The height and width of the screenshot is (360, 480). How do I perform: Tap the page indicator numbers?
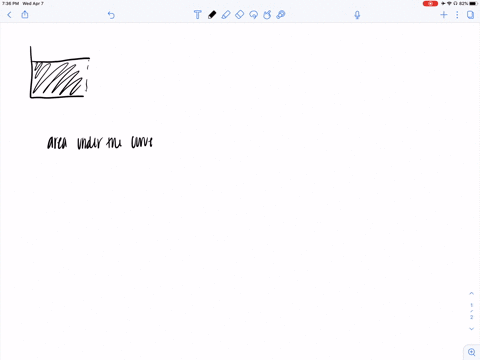pos(471,311)
